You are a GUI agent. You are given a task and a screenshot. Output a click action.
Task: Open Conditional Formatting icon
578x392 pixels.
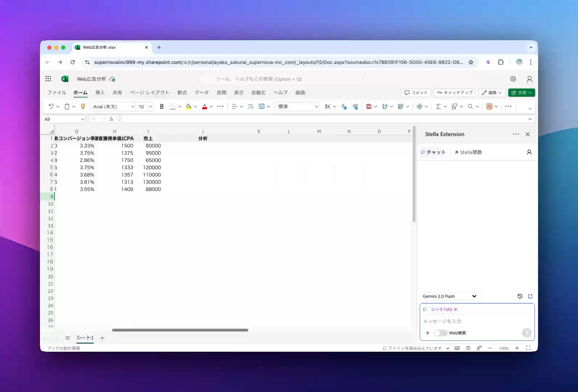369,106
